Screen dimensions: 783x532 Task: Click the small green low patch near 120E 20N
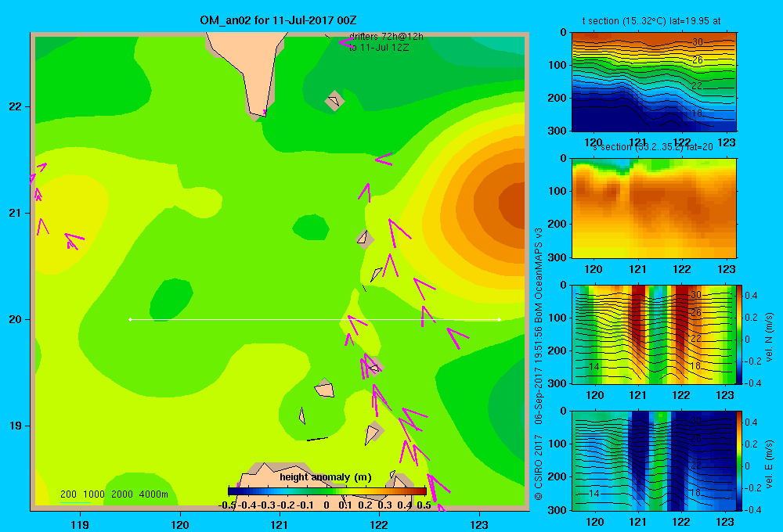coord(171,300)
